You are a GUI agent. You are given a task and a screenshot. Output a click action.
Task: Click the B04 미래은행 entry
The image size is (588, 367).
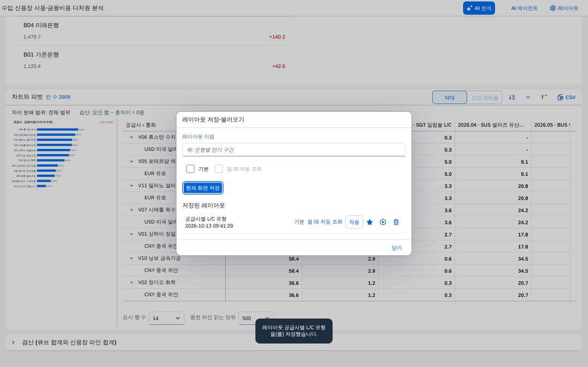41,26
